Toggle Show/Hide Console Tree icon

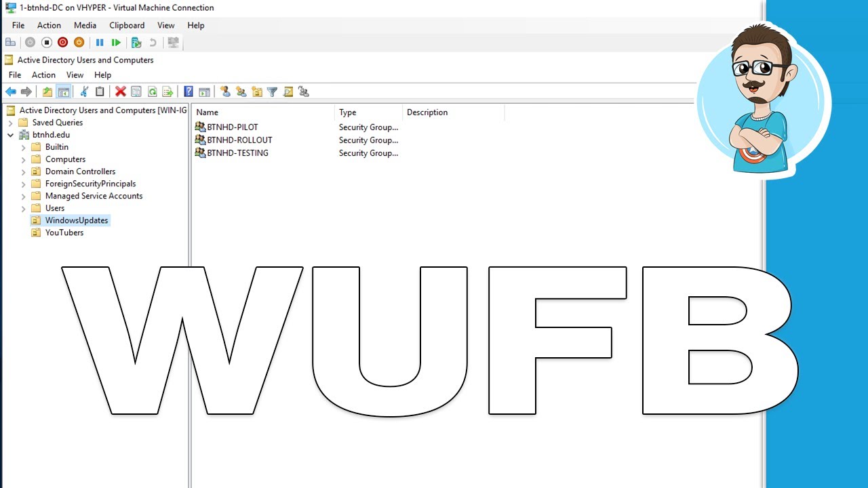63,91
